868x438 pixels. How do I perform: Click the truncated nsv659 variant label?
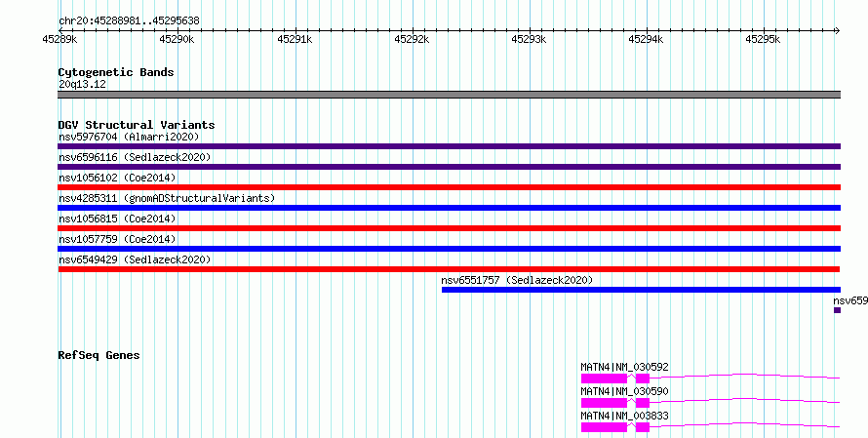click(850, 300)
